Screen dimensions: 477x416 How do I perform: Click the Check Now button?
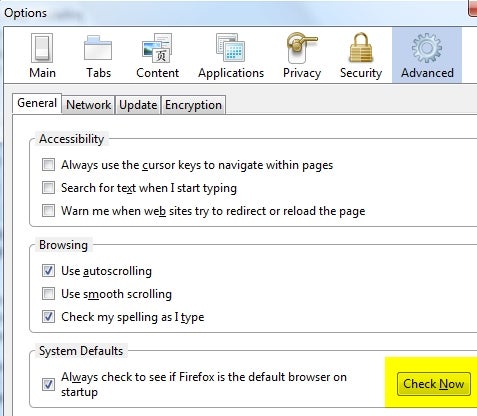coord(434,384)
